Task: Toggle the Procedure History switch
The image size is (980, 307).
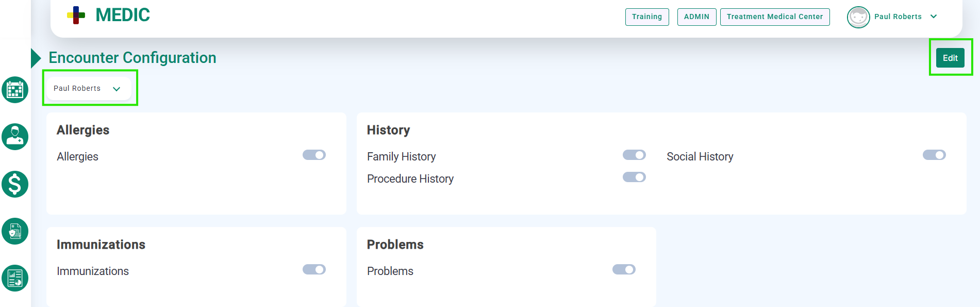Action: (634, 177)
